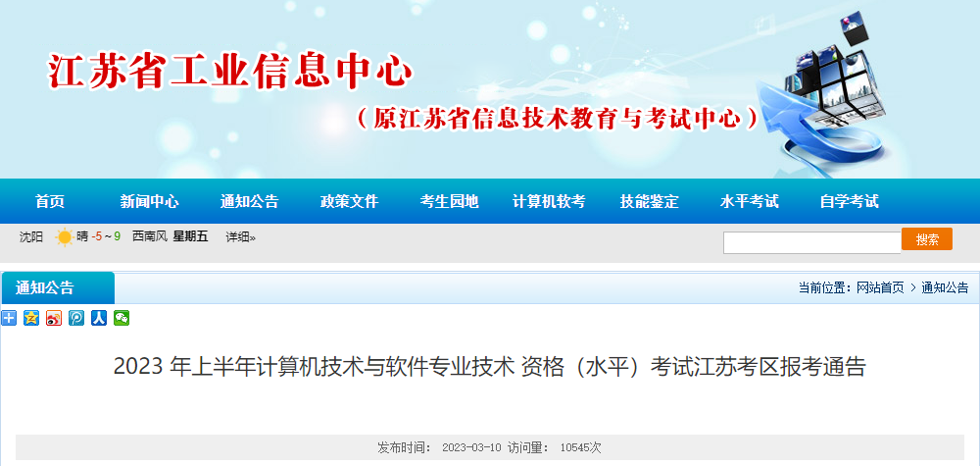Open 计算机软考 navigation item
980x466 pixels.
point(549,201)
